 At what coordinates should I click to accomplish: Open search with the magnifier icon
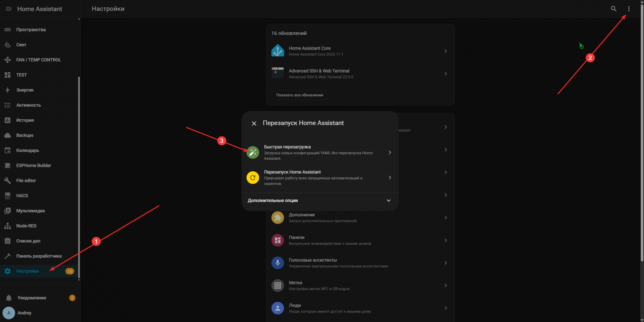point(613,9)
